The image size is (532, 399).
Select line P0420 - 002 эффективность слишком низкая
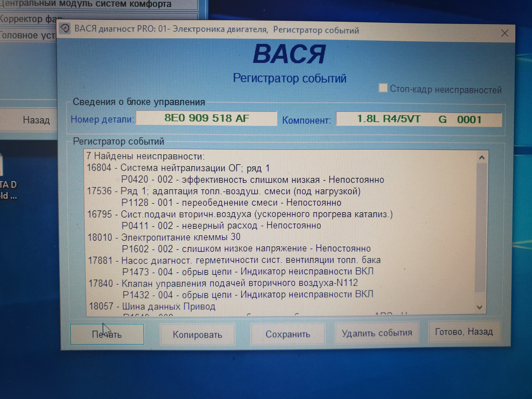[x=253, y=180]
